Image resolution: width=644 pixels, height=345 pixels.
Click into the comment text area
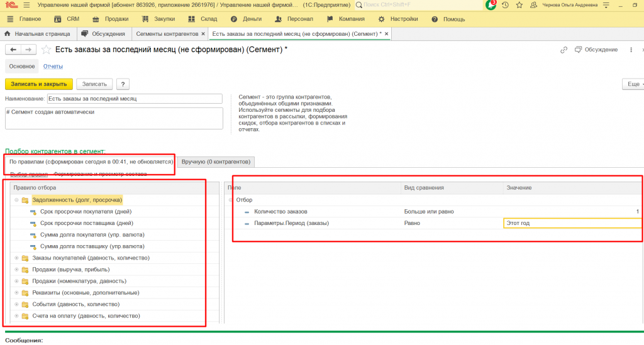pyautogui.click(x=114, y=118)
